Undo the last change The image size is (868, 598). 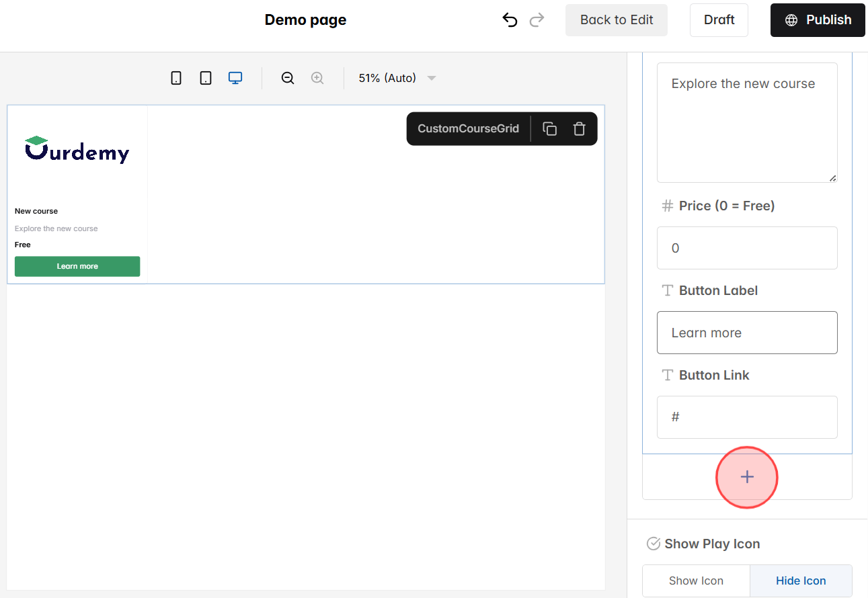[510, 20]
